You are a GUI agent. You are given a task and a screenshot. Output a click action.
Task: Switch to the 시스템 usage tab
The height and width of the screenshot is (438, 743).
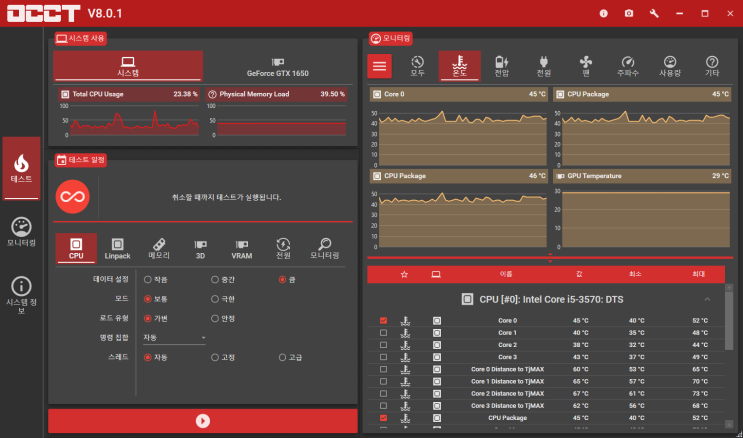click(128, 66)
